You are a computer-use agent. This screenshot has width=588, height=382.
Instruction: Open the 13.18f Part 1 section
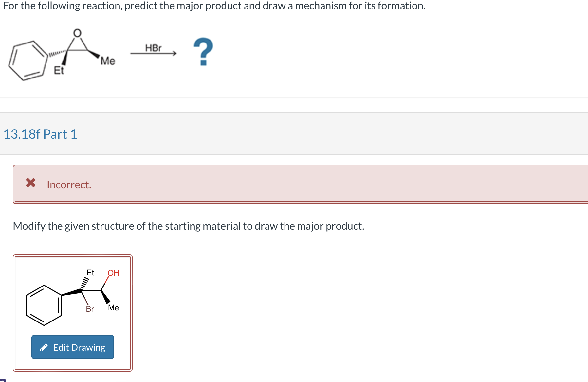[40, 134]
